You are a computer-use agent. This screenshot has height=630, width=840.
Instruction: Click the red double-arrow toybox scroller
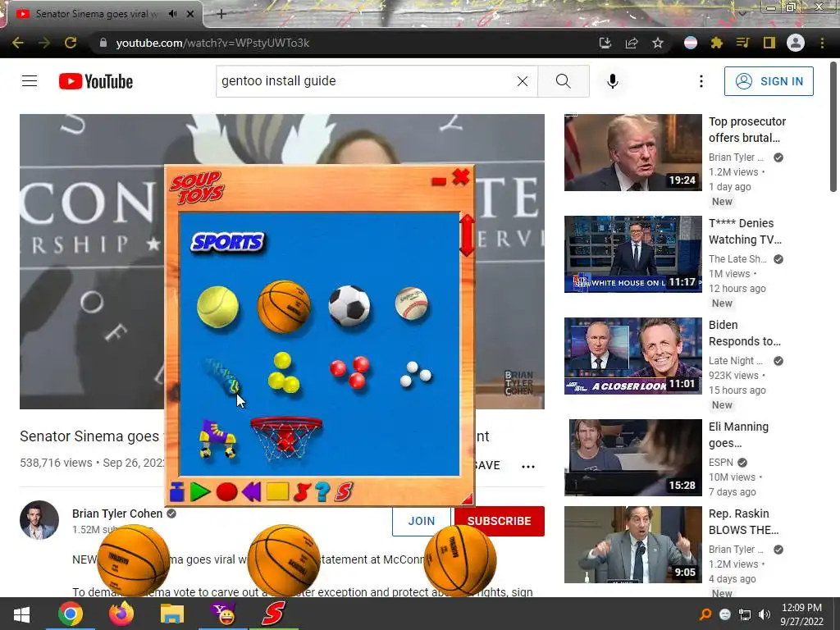(467, 235)
